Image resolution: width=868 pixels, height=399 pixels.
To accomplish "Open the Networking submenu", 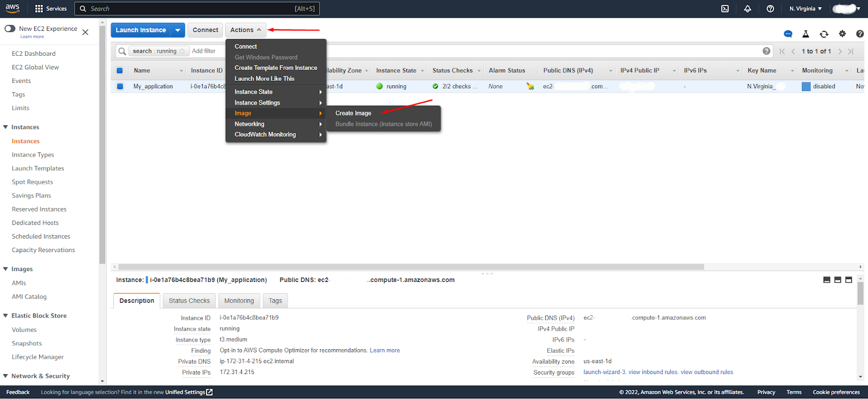I will tap(276, 124).
